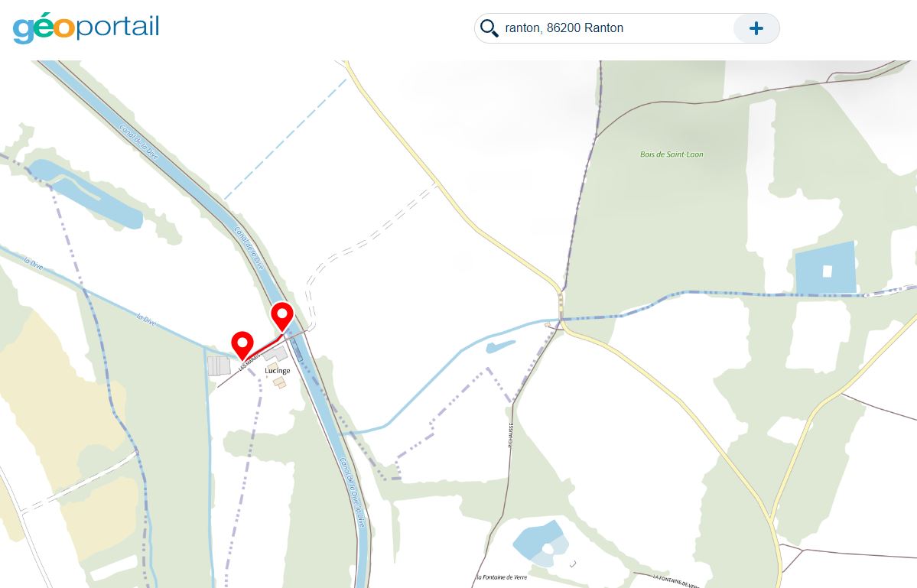This screenshot has height=588, width=917.
Task: Select the upper red map pin by the canal
Action: click(x=282, y=317)
